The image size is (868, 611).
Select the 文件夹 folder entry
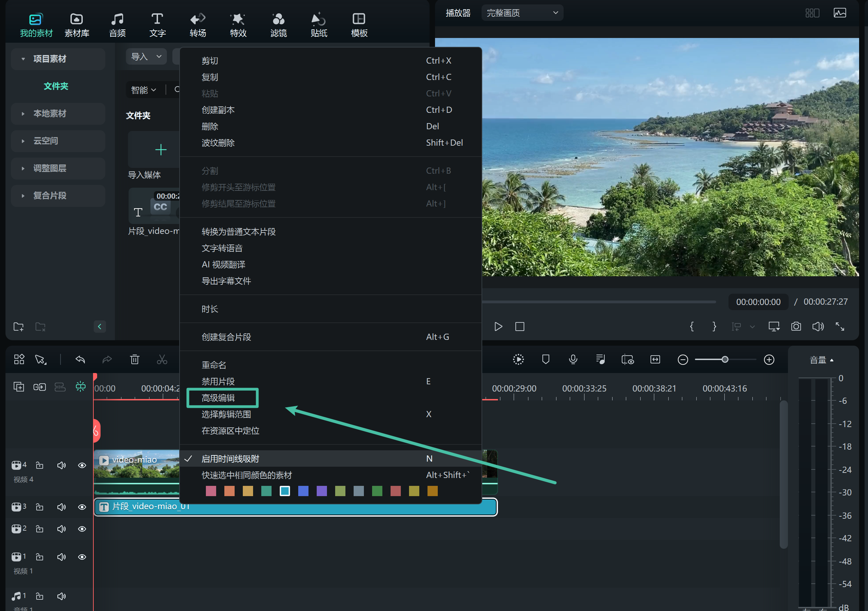[x=56, y=86]
